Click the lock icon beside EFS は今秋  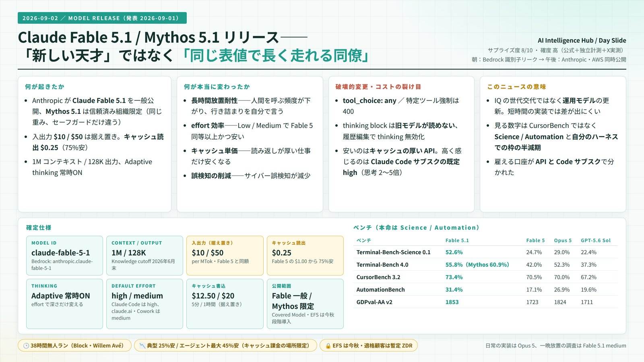pyautogui.click(x=328, y=346)
